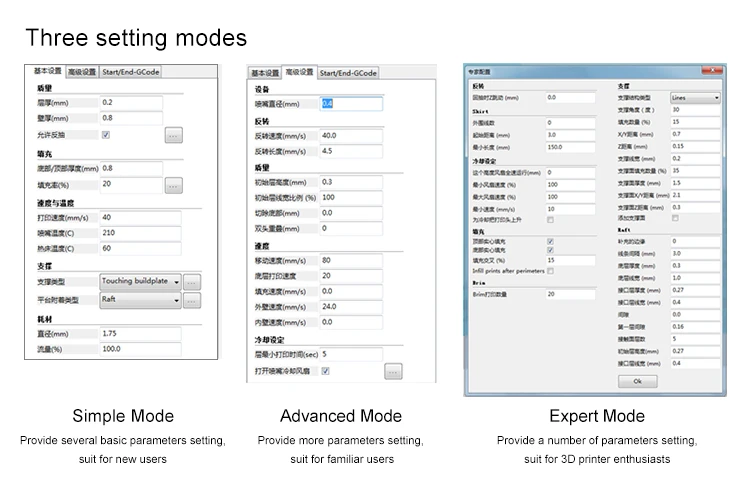Click "..." button beside cooling fan checkbox
The height and width of the screenshot is (488, 750).
[x=393, y=371]
